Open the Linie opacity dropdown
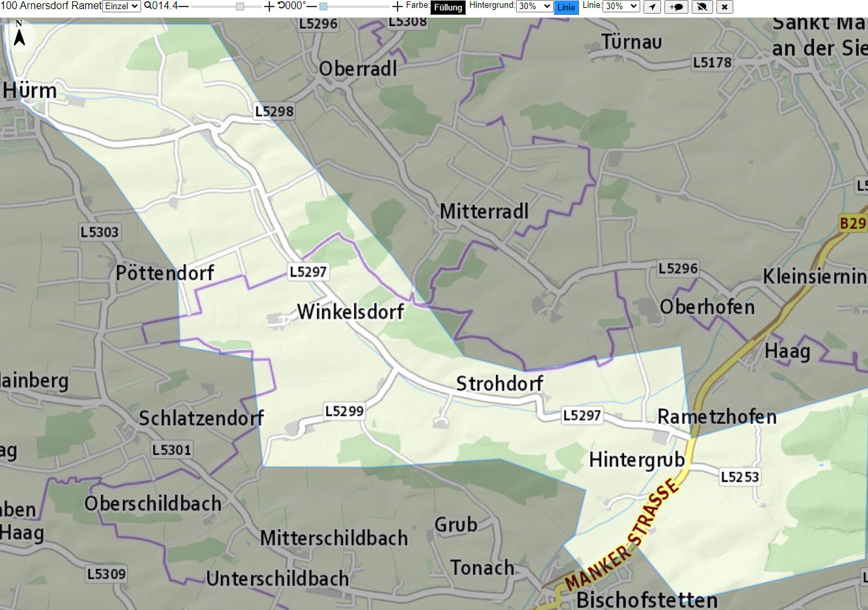The width and height of the screenshot is (868, 610). (621, 6)
